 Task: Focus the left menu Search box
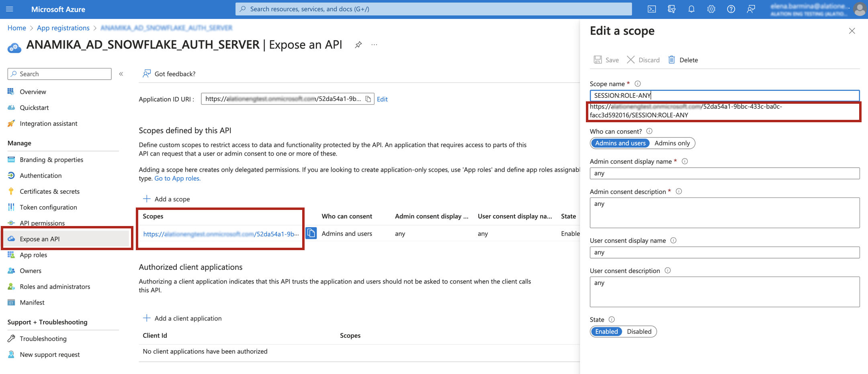(59, 74)
